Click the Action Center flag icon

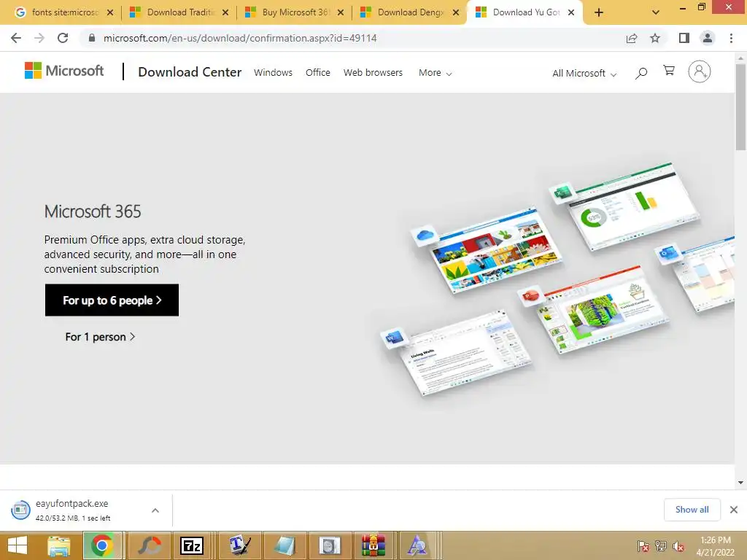pos(643,546)
